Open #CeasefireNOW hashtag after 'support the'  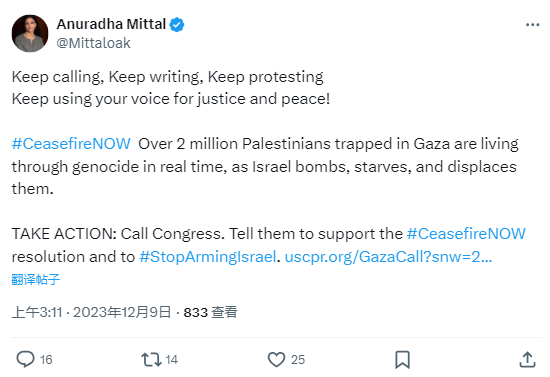(466, 234)
